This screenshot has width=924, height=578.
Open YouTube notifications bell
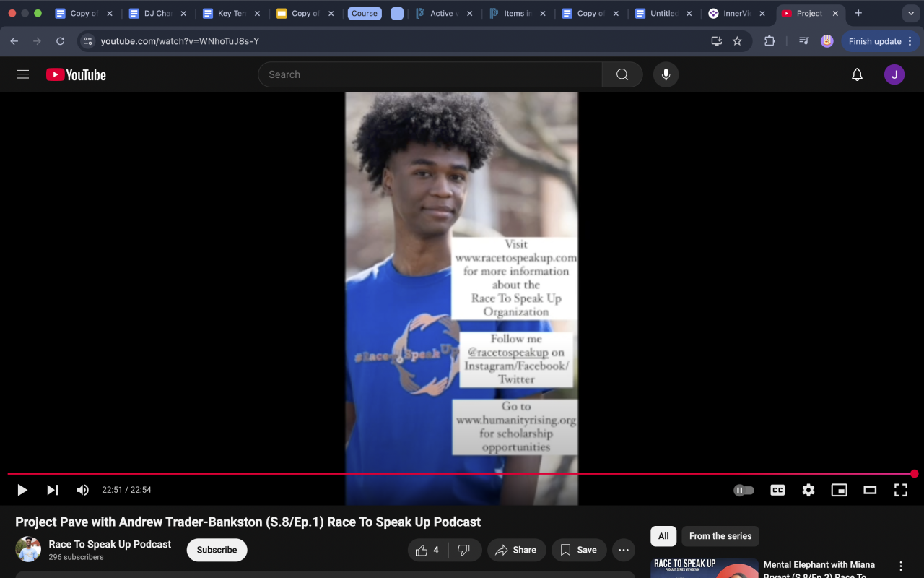[x=857, y=74]
